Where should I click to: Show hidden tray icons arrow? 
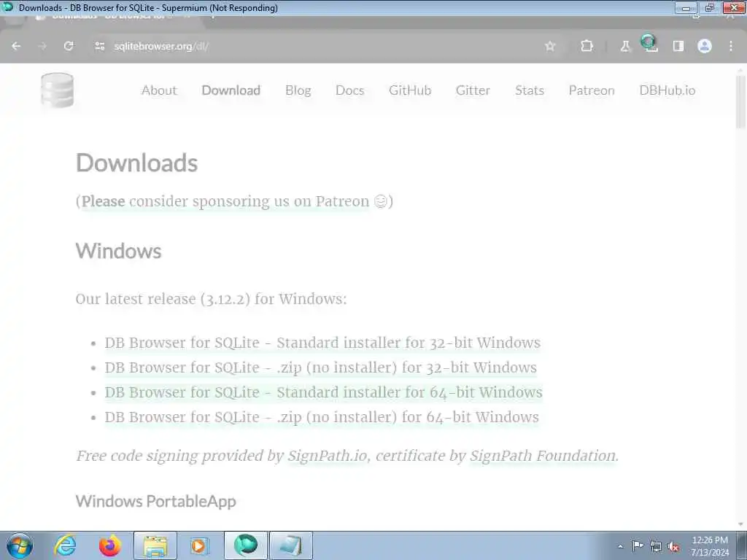point(620,547)
